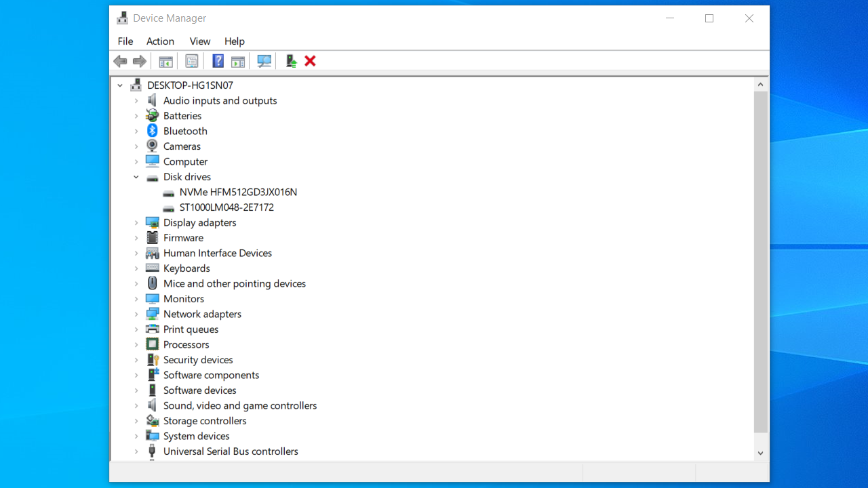Click the mouse icon beside Mice and other pointing devices
This screenshot has height=488, width=868.
point(153,283)
